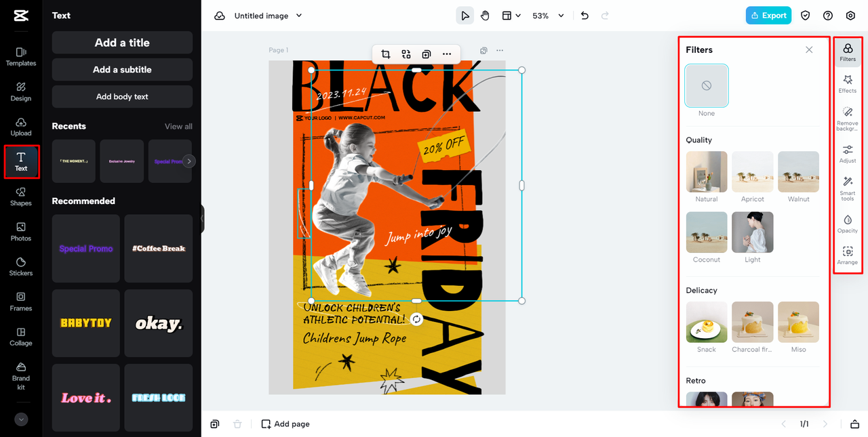Click the crop tool in floating toolbar

(x=386, y=54)
